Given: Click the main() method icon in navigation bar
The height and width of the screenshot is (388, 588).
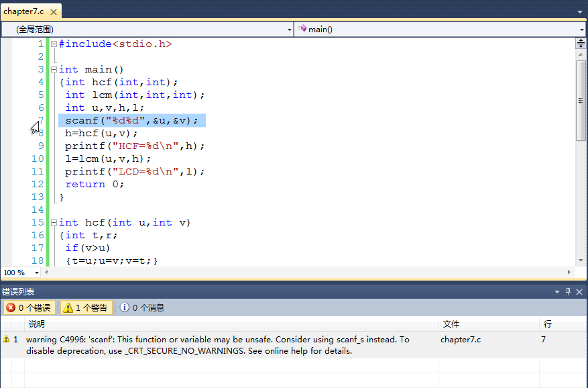Looking at the screenshot, I should [304, 29].
